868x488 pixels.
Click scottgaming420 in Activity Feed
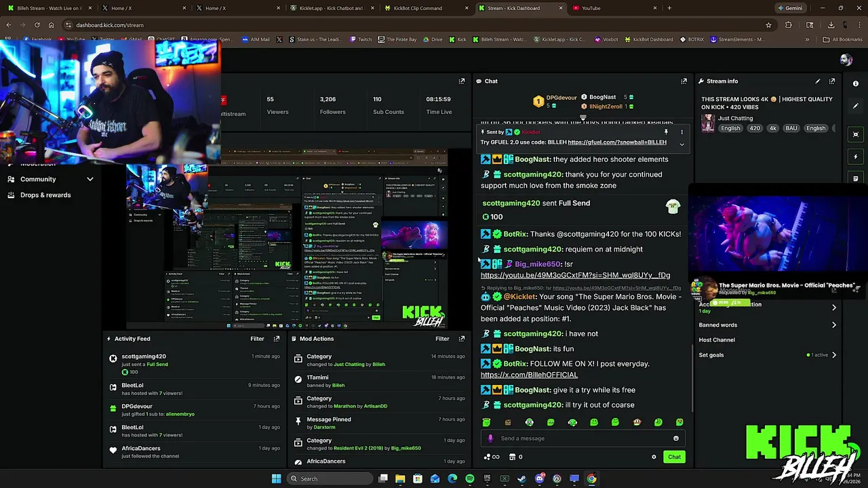[x=144, y=357]
